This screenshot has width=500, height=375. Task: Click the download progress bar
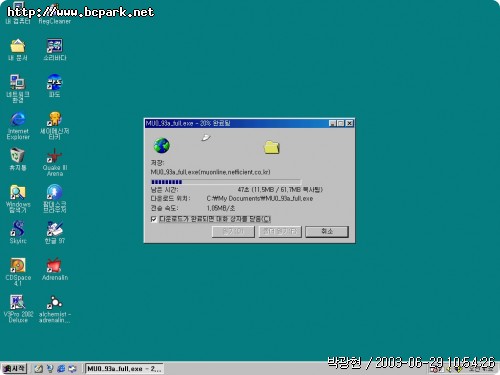[226, 182]
